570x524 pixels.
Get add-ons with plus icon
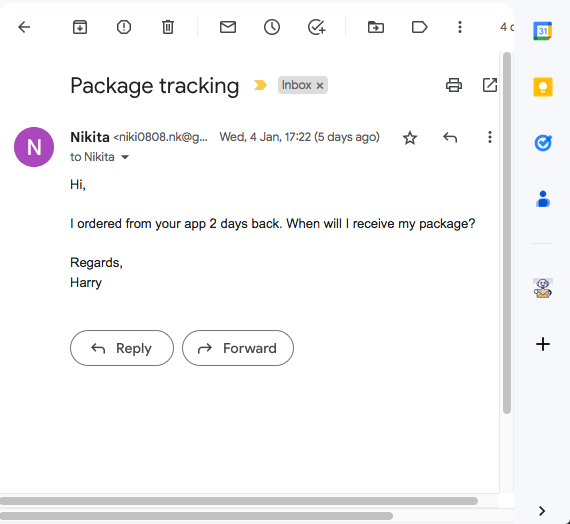point(543,344)
